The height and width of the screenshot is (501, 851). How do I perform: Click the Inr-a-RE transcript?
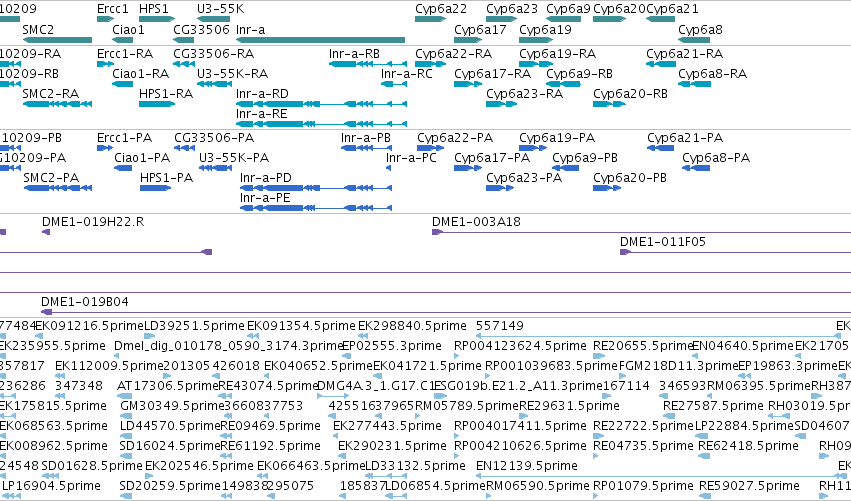pyautogui.click(x=321, y=124)
